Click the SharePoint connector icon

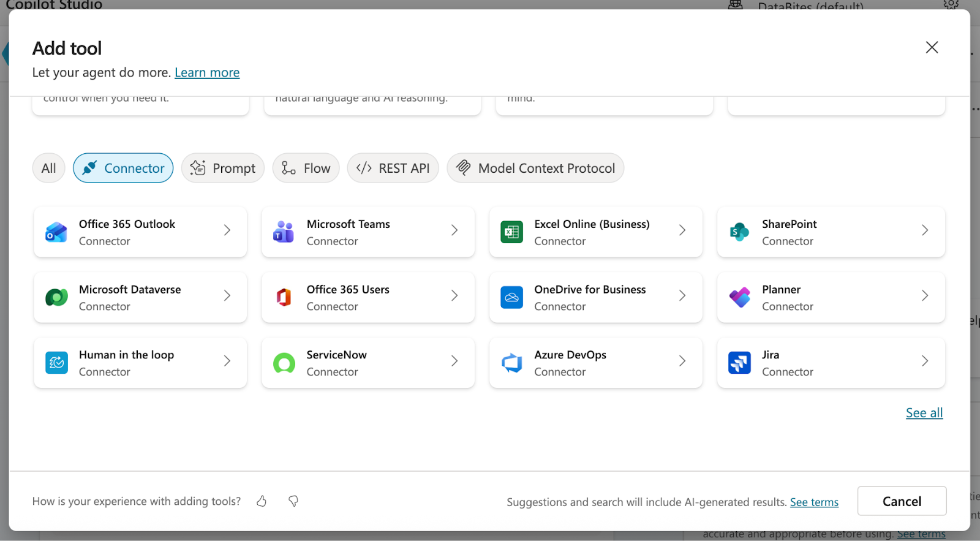tap(739, 232)
